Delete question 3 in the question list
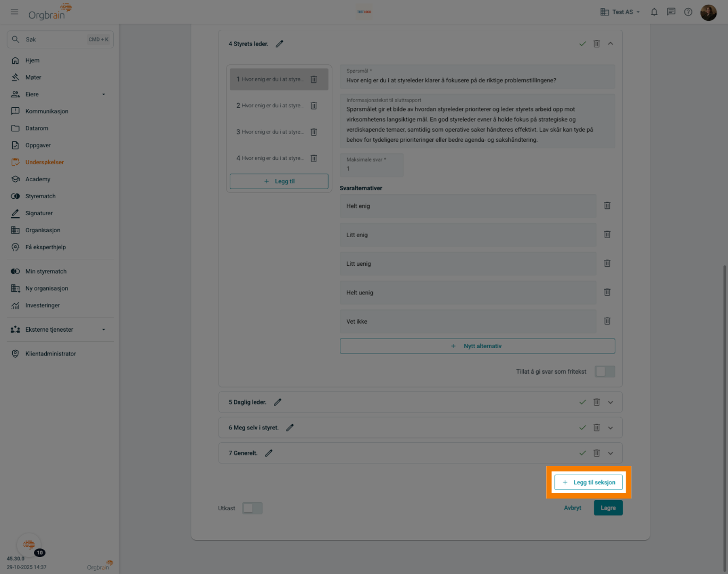Screen dimensions: 728x574 coord(314,132)
